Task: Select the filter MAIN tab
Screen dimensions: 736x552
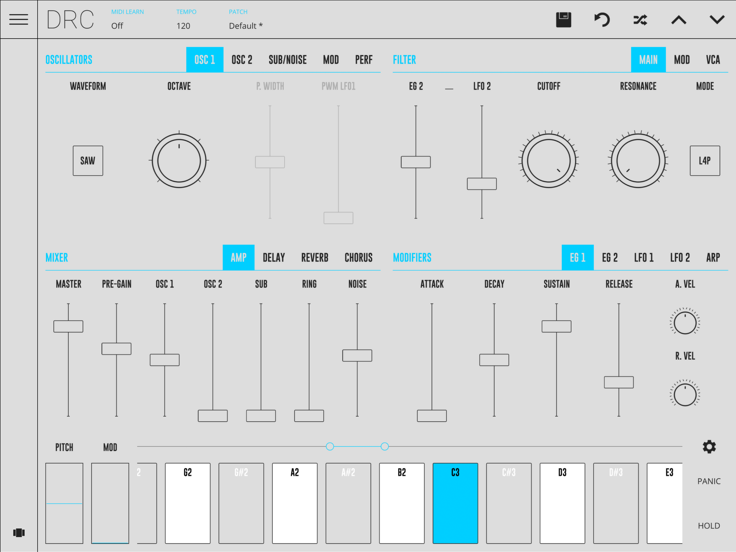Action: point(648,60)
